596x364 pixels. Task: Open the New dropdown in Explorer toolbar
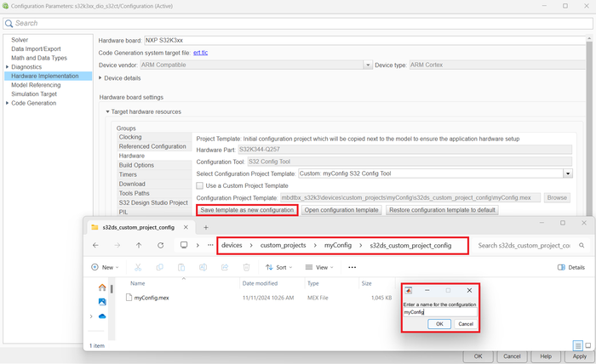point(105,267)
